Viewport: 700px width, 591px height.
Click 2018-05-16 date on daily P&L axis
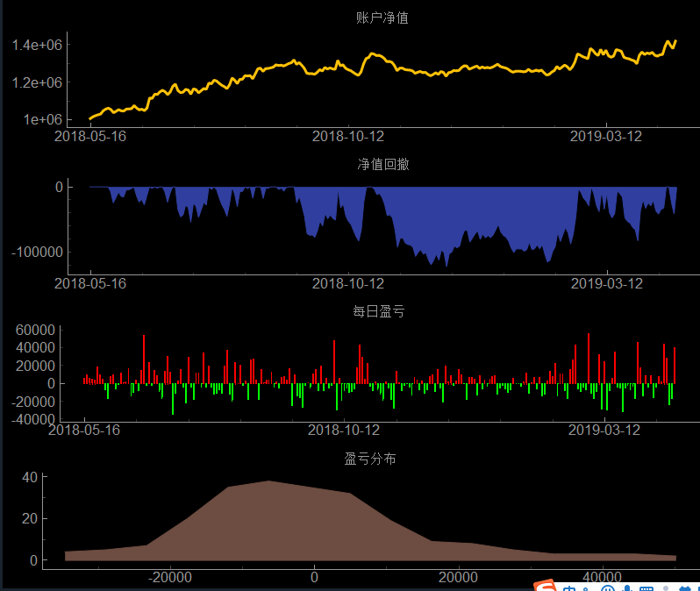[83, 430]
